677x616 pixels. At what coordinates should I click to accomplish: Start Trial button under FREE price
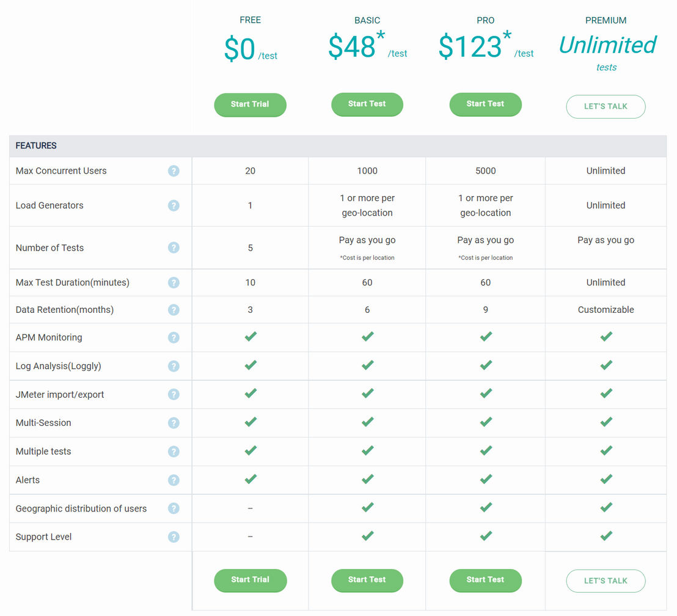[x=250, y=105]
